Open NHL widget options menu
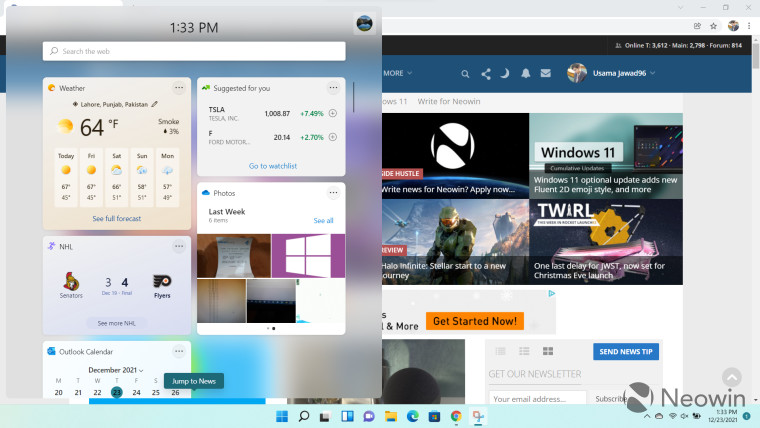 click(179, 246)
